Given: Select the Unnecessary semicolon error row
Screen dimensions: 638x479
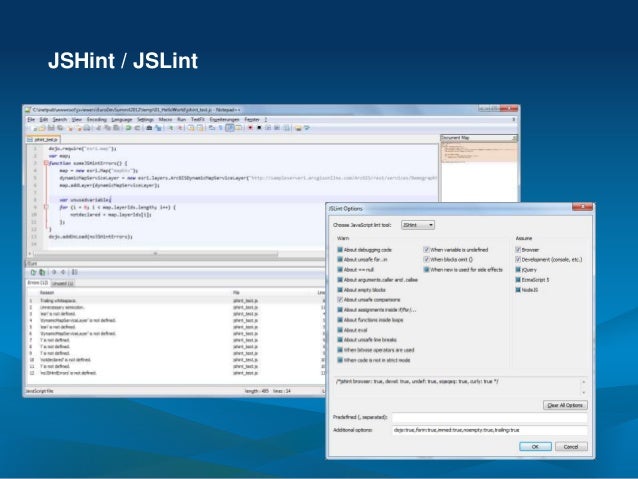Looking at the screenshot, I should (x=176, y=307).
